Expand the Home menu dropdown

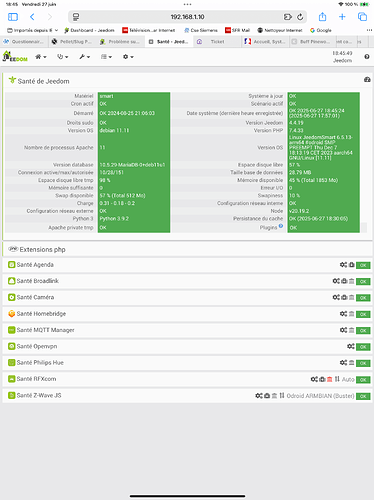pyautogui.click(x=41, y=57)
